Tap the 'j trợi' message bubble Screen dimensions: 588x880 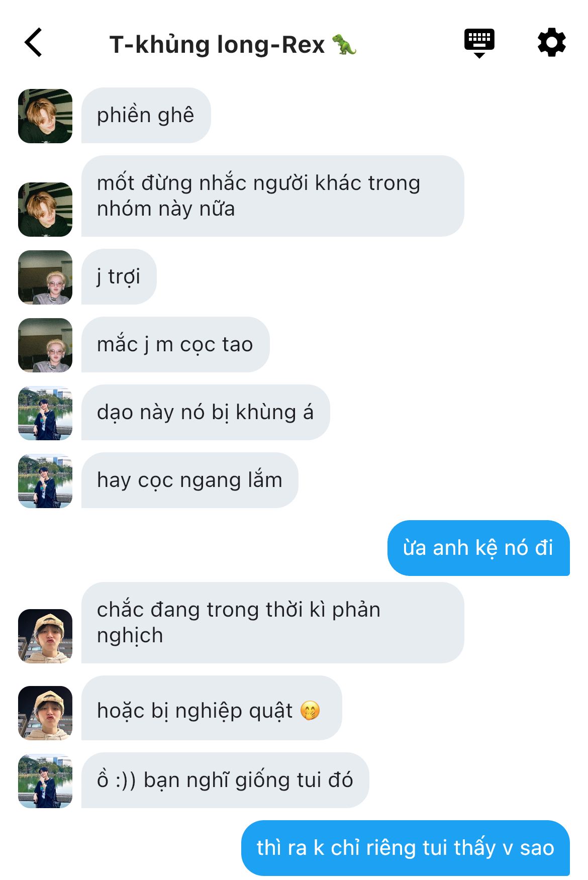[x=119, y=277]
